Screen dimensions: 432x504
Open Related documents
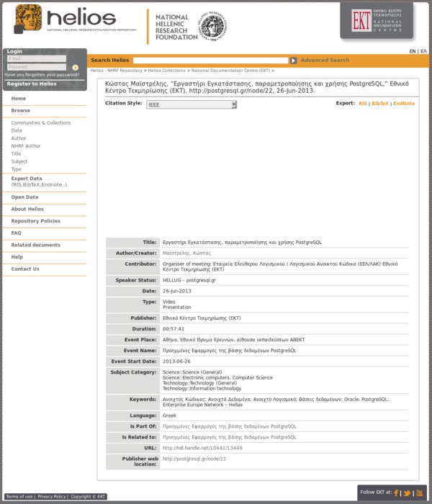click(x=36, y=245)
